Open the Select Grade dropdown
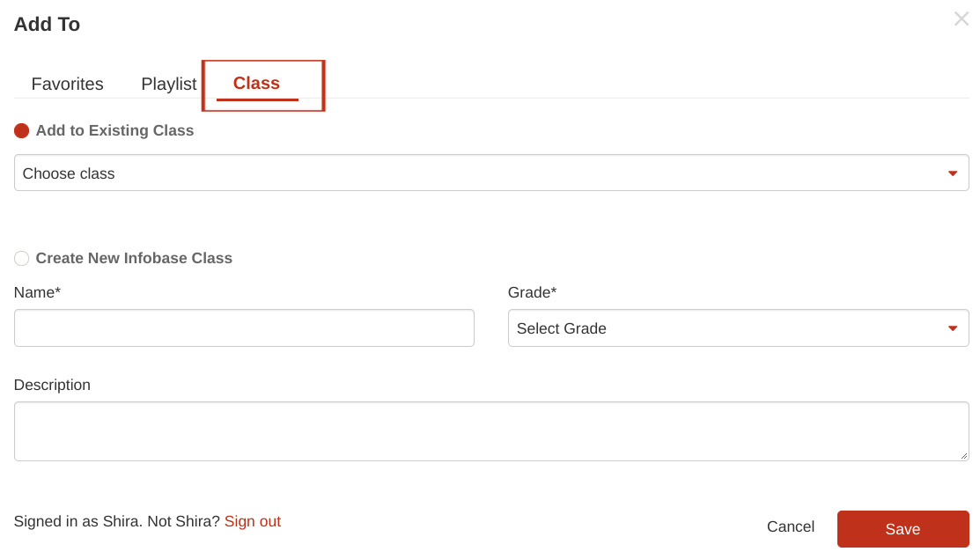This screenshot has height=559, width=980. pyautogui.click(x=738, y=327)
